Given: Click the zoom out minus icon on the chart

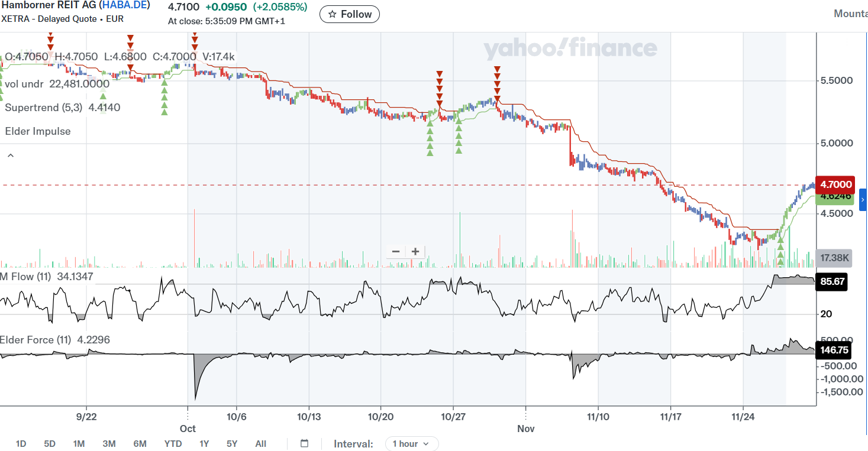Looking at the screenshot, I should click(x=395, y=251).
